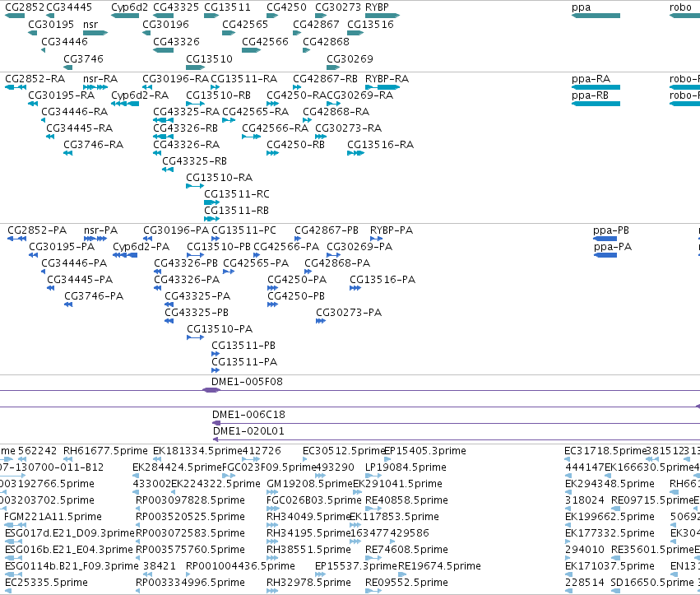
Task: Click protein CG13516-PA
Action: coord(382,280)
